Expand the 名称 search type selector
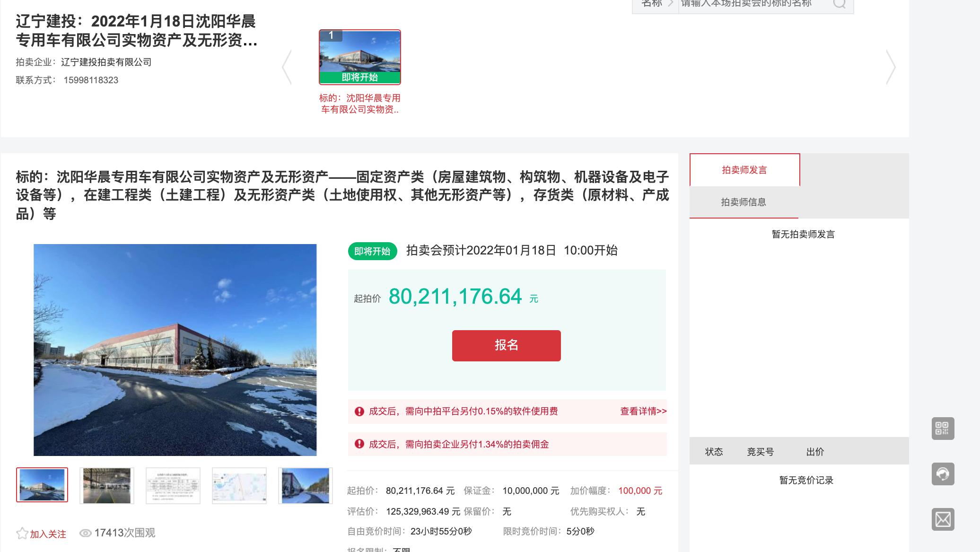Screen dimensions: 980x552 tap(656, 4)
